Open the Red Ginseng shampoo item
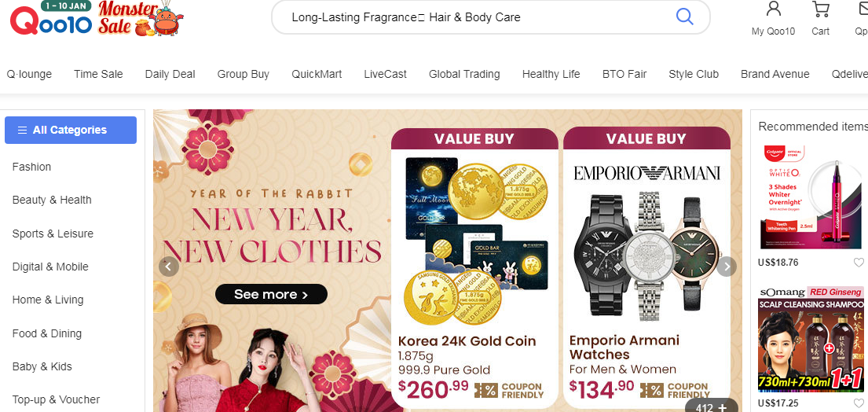Image resolution: width=868 pixels, height=412 pixels. pos(811,339)
